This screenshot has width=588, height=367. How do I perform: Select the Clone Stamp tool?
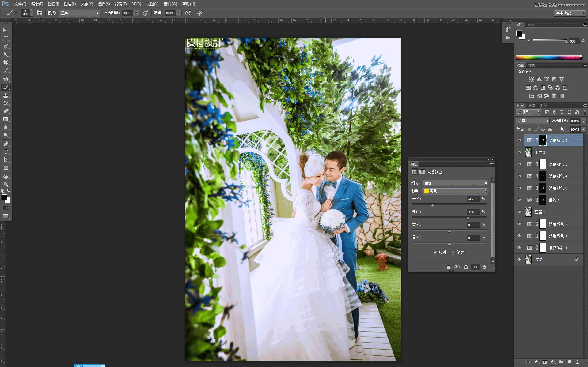point(6,95)
